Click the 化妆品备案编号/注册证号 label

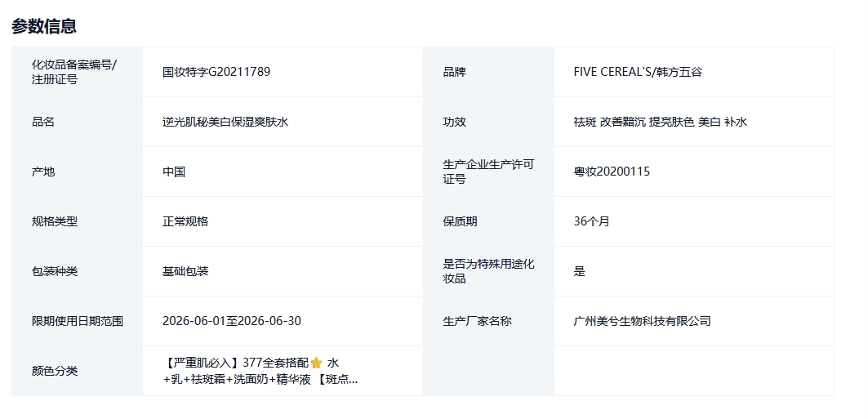[x=74, y=72]
